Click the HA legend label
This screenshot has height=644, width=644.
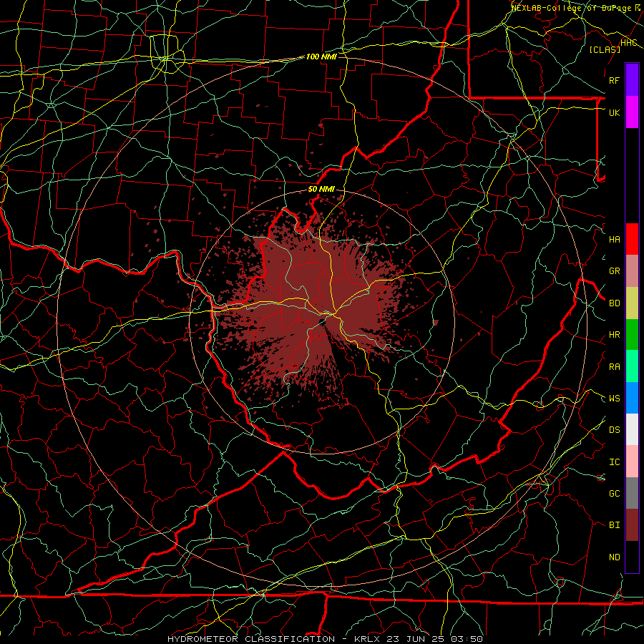point(615,240)
